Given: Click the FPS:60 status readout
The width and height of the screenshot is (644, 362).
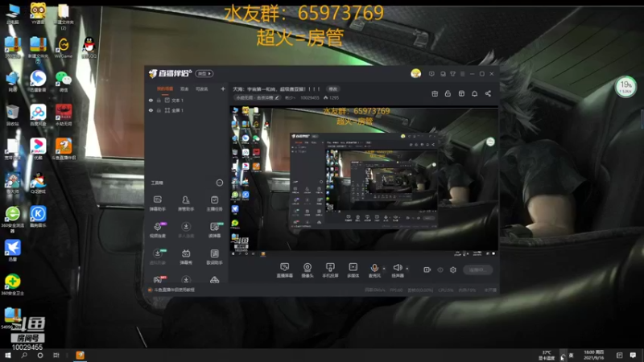Looking at the screenshot, I should point(396,290).
